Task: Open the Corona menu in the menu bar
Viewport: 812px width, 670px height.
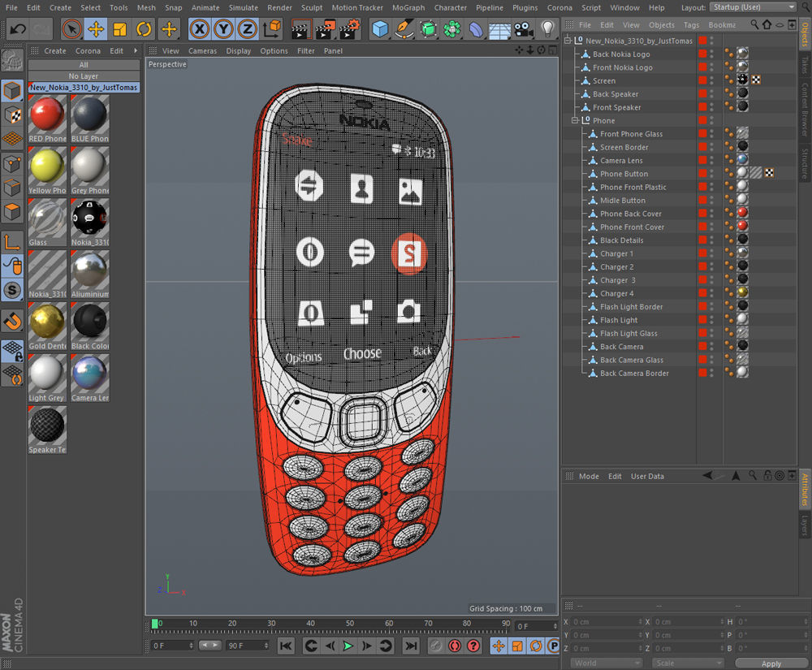Action: click(559, 8)
